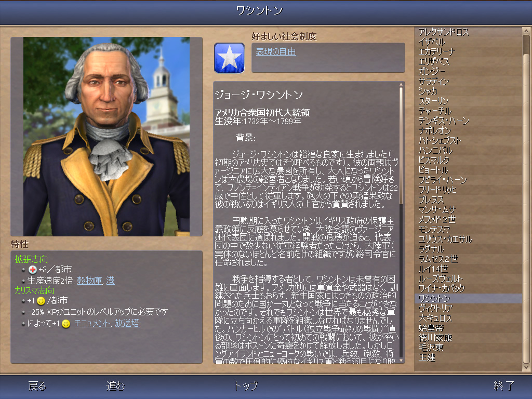Open the 穀物庫 building link
532x399 pixels.
[x=89, y=281]
